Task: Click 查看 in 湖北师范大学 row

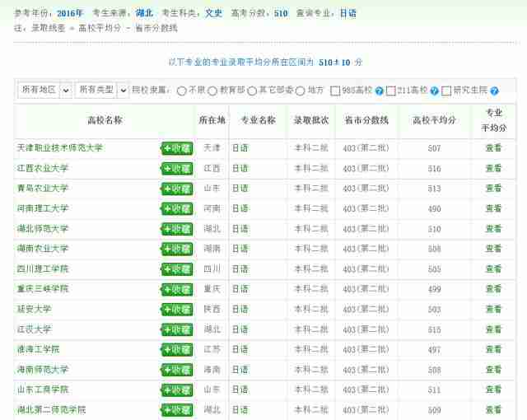Action: point(493,229)
